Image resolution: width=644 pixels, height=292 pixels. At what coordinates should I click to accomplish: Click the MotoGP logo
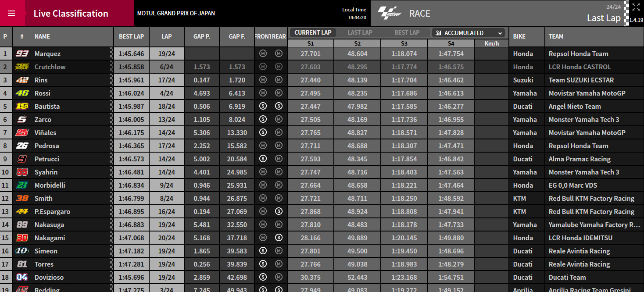(x=390, y=13)
